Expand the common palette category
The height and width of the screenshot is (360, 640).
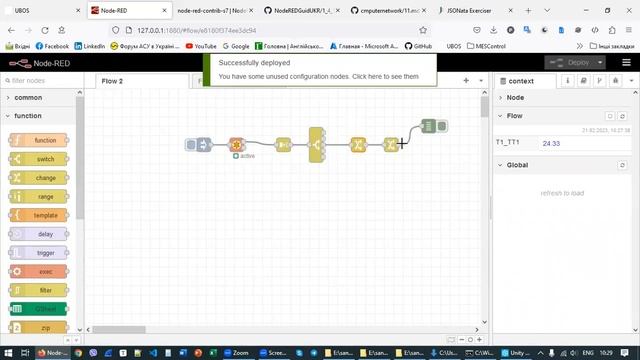pyautogui.click(x=39, y=98)
